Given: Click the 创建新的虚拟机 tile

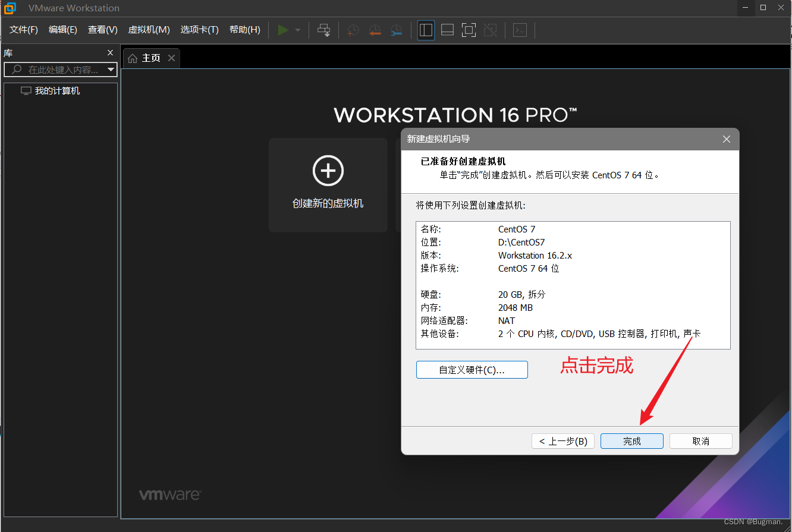Looking at the screenshot, I should tap(328, 185).
